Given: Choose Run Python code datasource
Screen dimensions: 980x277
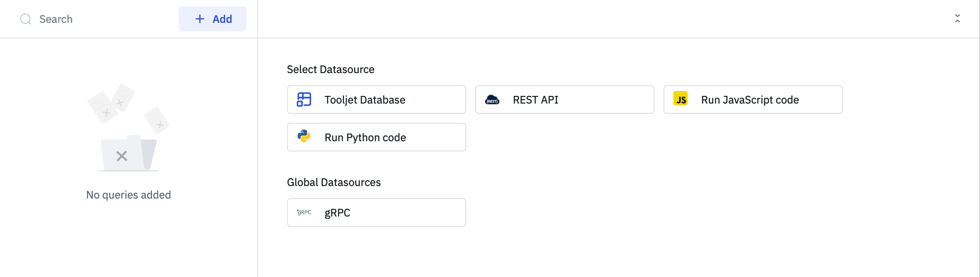Looking at the screenshot, I should [x=376, y=137].
